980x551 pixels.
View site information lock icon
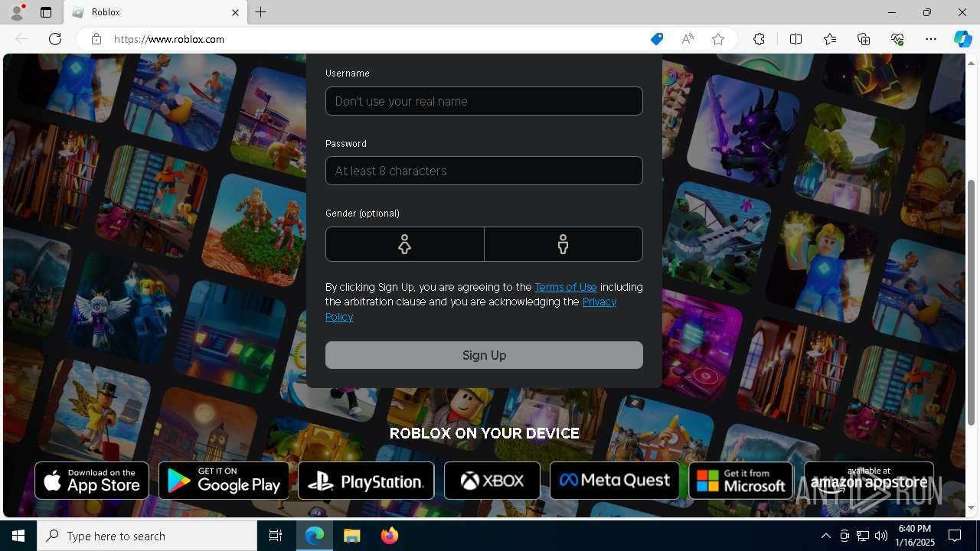[x=96, y=39]
